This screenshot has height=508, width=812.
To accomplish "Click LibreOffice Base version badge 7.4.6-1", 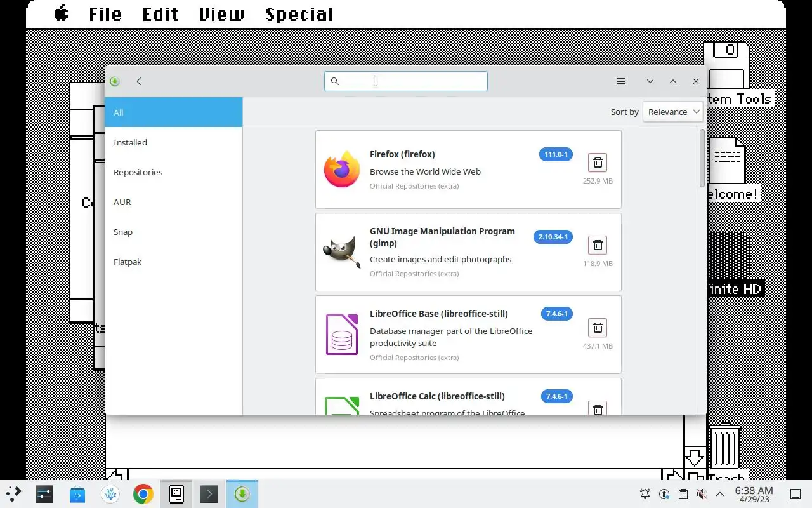I will pyautogui.click(x=556, y=314).
